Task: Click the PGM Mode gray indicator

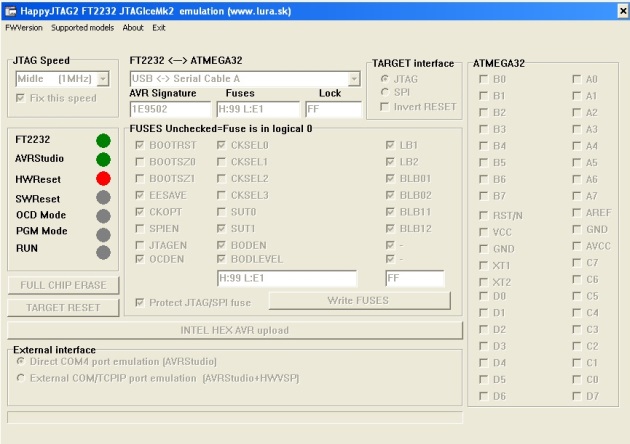Action: pos(103,235)
